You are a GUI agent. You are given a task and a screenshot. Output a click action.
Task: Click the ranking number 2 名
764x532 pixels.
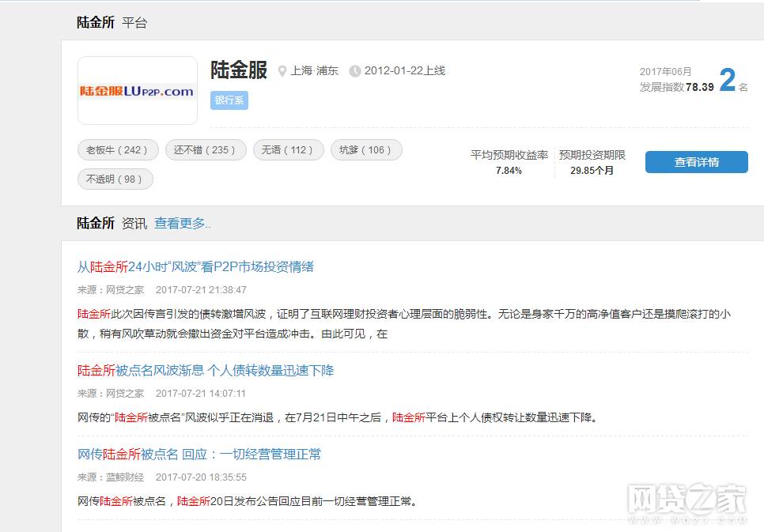[x=733, y=80]
